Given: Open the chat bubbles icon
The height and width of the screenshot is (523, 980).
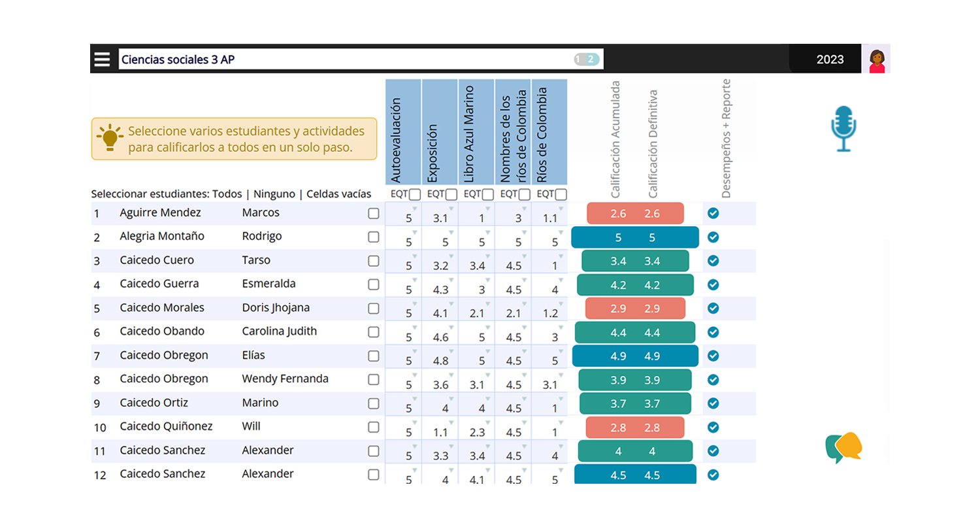Looking at the screenshot, I should 843,448.
